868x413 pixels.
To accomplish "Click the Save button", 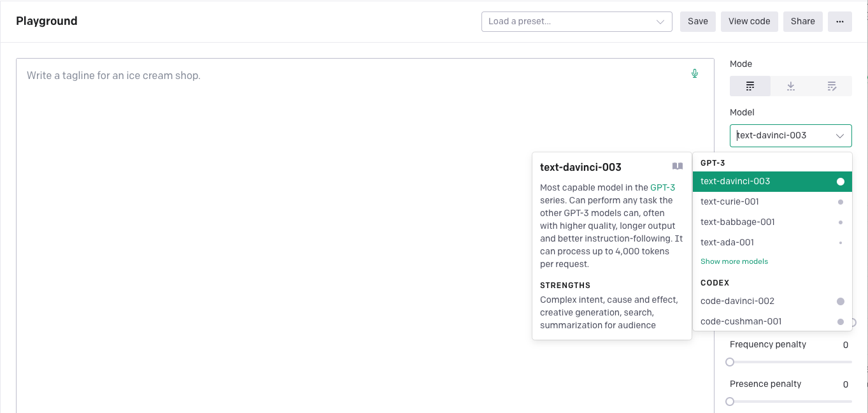I will click(x=697, y=21).
